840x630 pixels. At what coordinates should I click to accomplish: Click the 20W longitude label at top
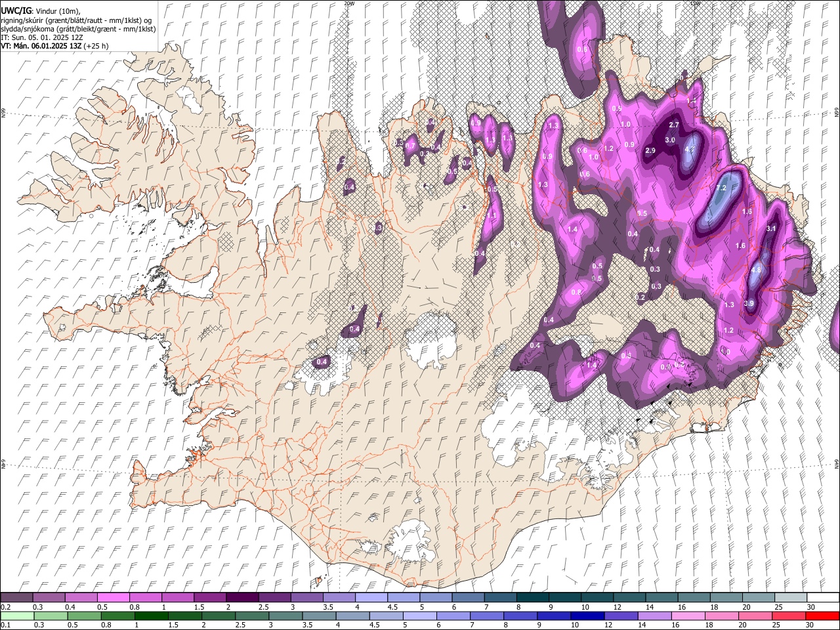tap(349, 3)
